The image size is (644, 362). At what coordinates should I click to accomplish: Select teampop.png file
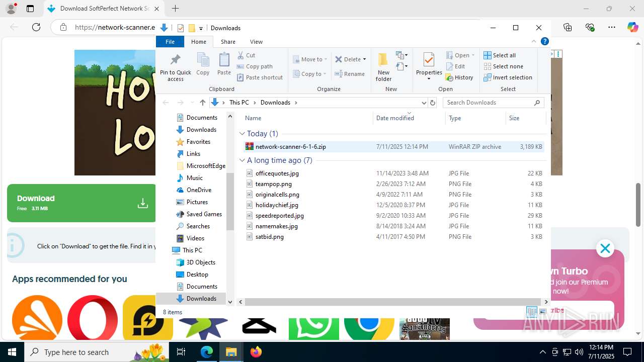pos(393,184)
